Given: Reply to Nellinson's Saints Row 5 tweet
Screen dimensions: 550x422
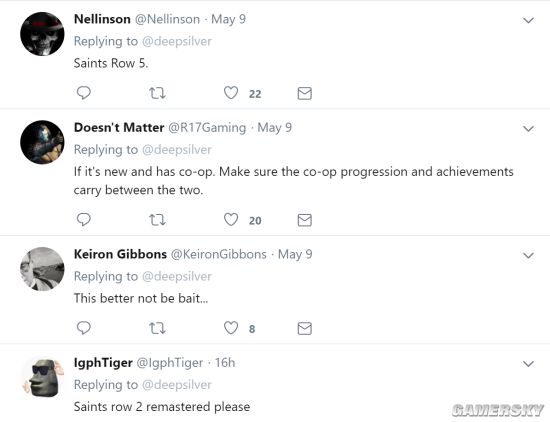Looking at the screenshot, I should click(83, 93).
